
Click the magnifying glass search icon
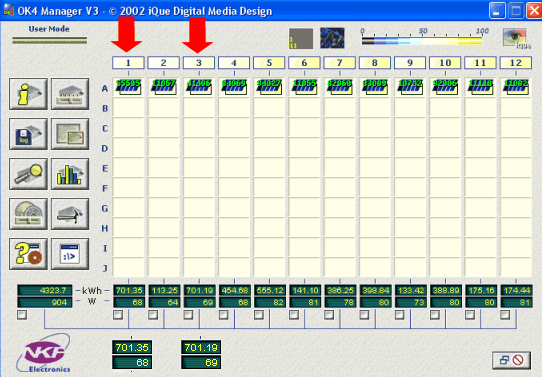[x=28, y=174]
